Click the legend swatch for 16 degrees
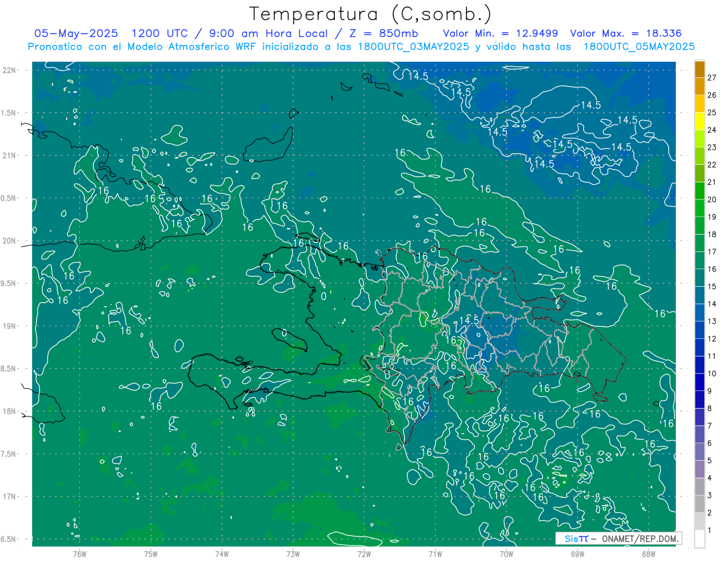 [x=699, y=261]
